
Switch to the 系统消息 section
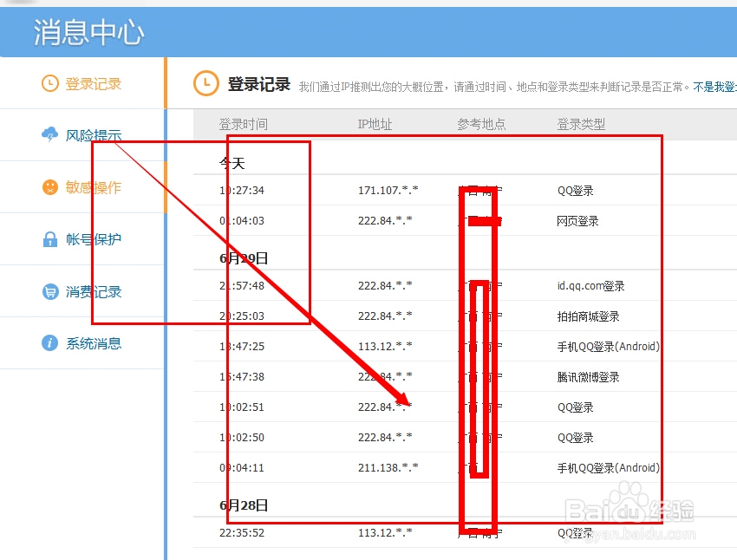point(93,343)
